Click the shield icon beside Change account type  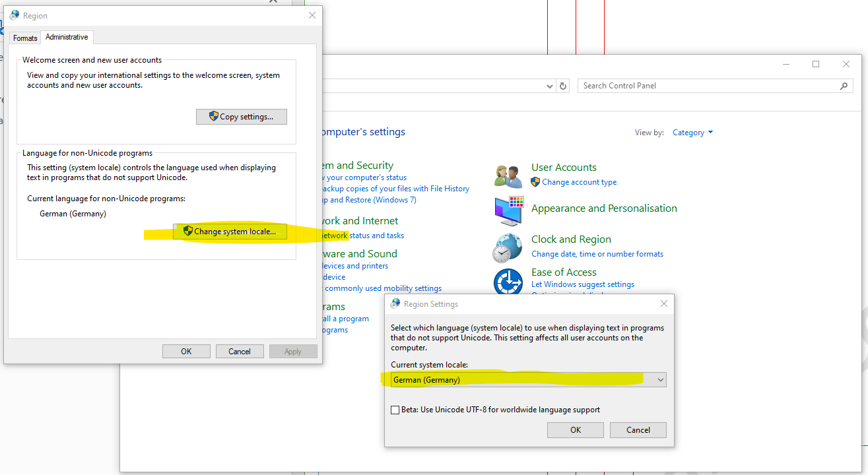click(535, 182)
